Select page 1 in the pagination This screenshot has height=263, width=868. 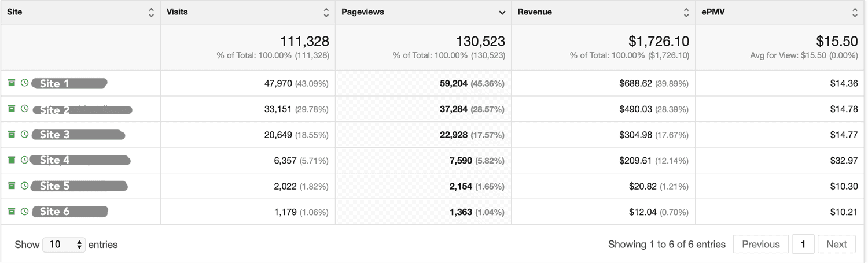point(803,245)
